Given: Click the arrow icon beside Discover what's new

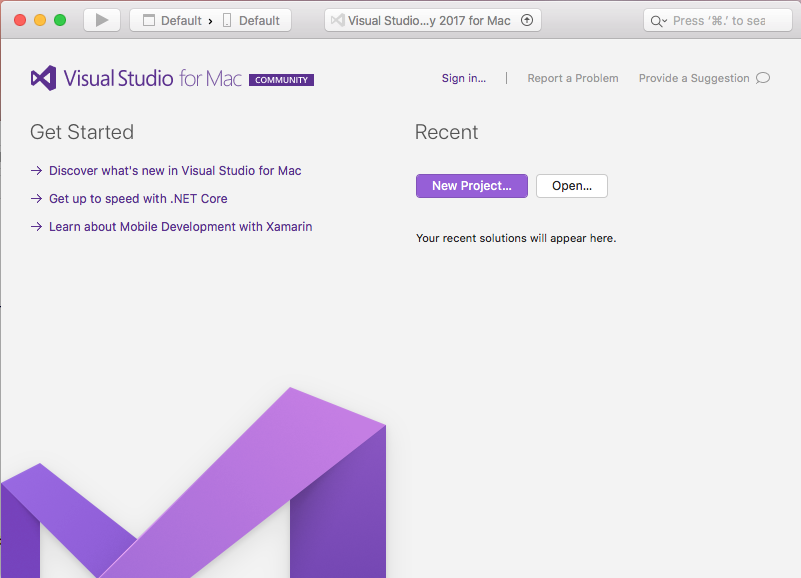Looking at the screenshot, I should point(36,171).
